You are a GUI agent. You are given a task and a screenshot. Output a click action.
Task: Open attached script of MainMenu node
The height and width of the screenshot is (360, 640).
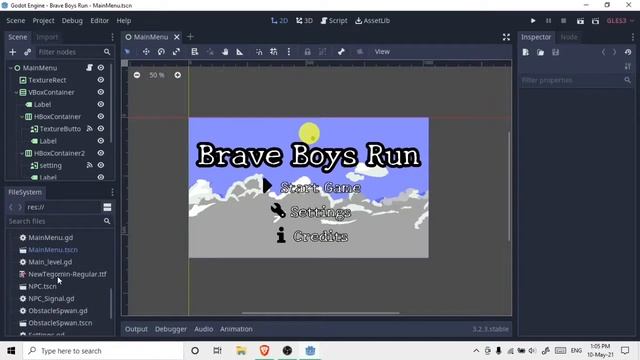coord(89,68)
